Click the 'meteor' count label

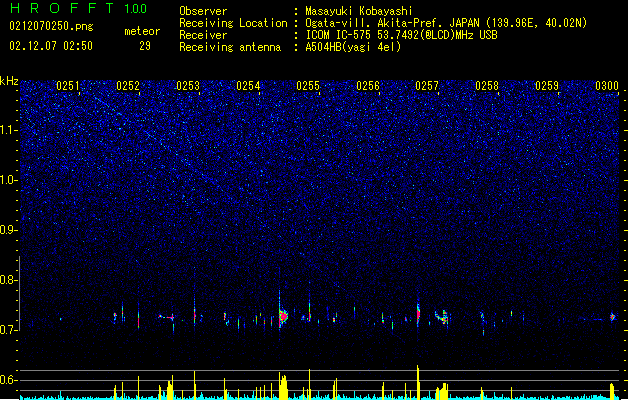click(142, 31)
